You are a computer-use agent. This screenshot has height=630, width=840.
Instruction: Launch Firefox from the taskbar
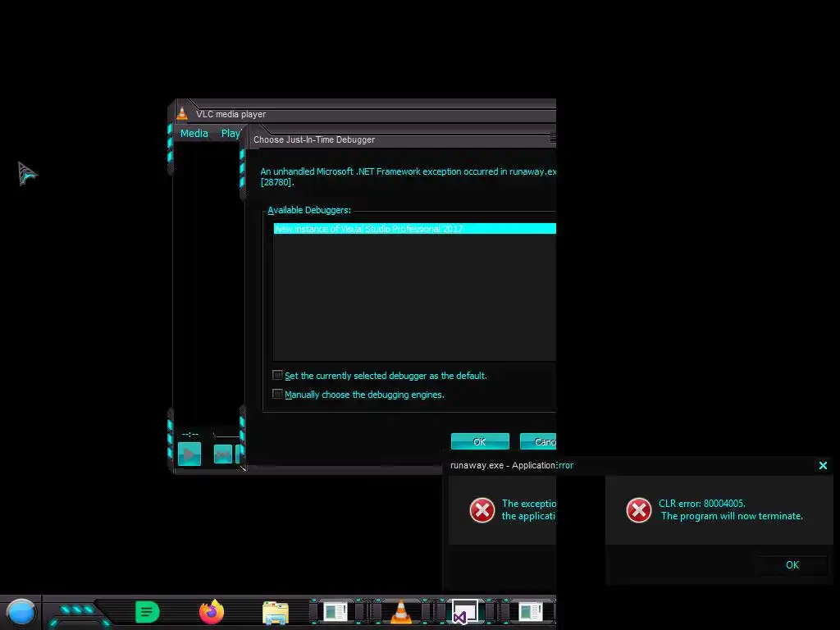[212, 612]
